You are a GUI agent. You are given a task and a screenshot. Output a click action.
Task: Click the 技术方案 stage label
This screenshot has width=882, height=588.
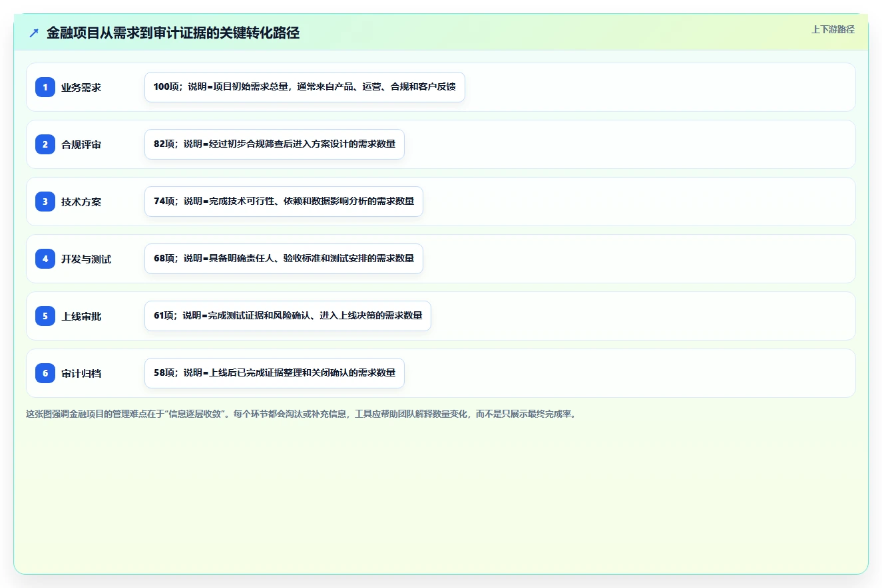click(x=81, y=202)
